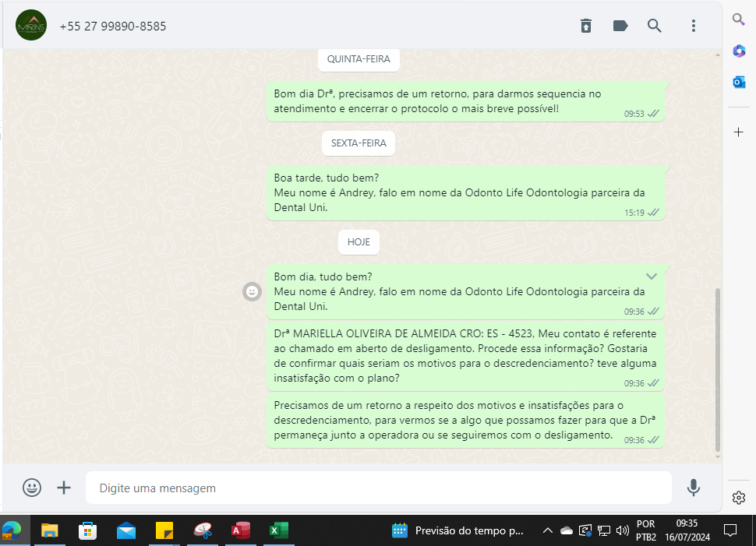Open the Mail app from taskbar
This screenshot has height=546, width=756.
click(x=125, y=530)
